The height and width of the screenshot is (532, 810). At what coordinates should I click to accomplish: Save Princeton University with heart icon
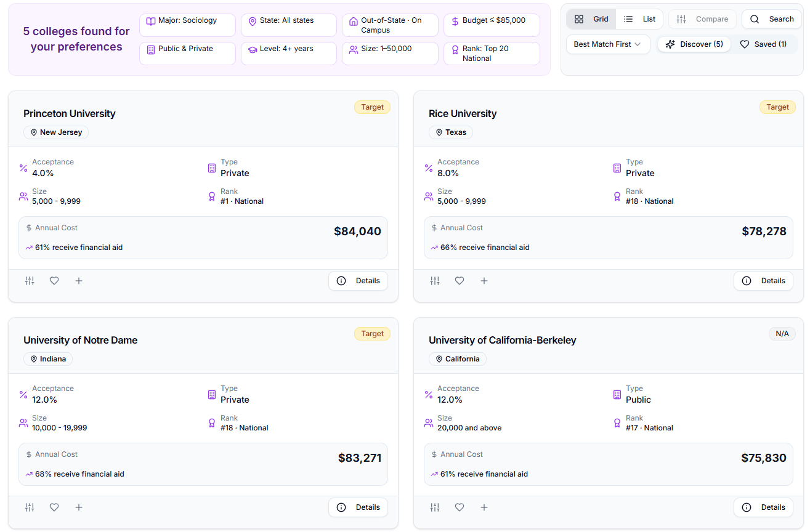(x=54, y=281)
